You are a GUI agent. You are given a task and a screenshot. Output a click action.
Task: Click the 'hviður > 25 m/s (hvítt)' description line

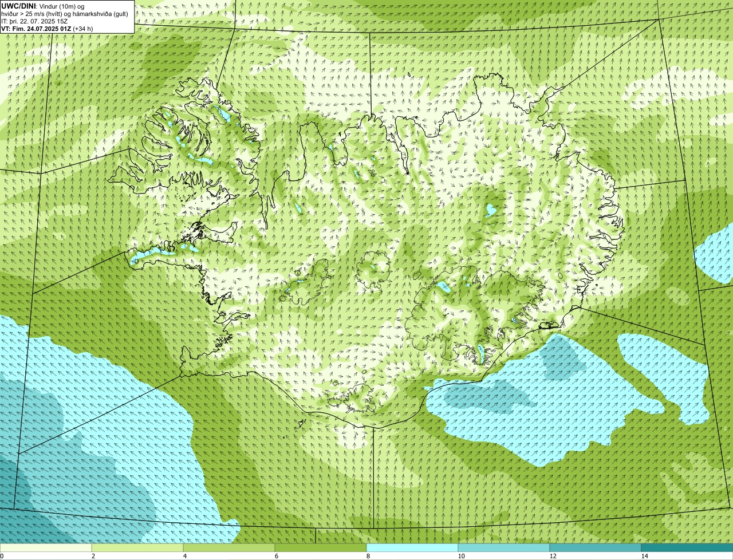65,14
